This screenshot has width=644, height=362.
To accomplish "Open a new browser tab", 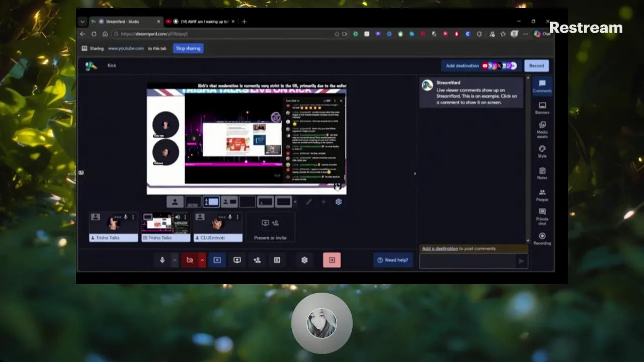I will tap(244, 22).
